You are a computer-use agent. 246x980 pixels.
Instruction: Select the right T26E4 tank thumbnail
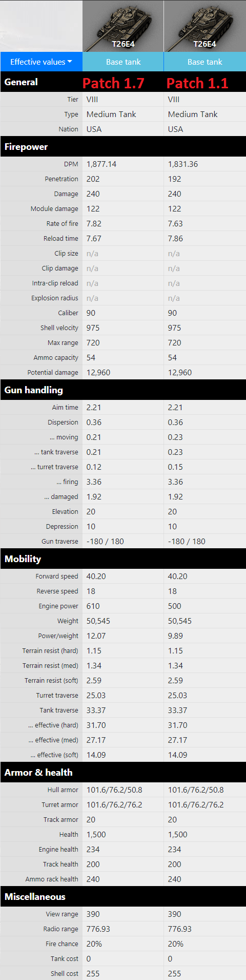[x=205, y=26]
